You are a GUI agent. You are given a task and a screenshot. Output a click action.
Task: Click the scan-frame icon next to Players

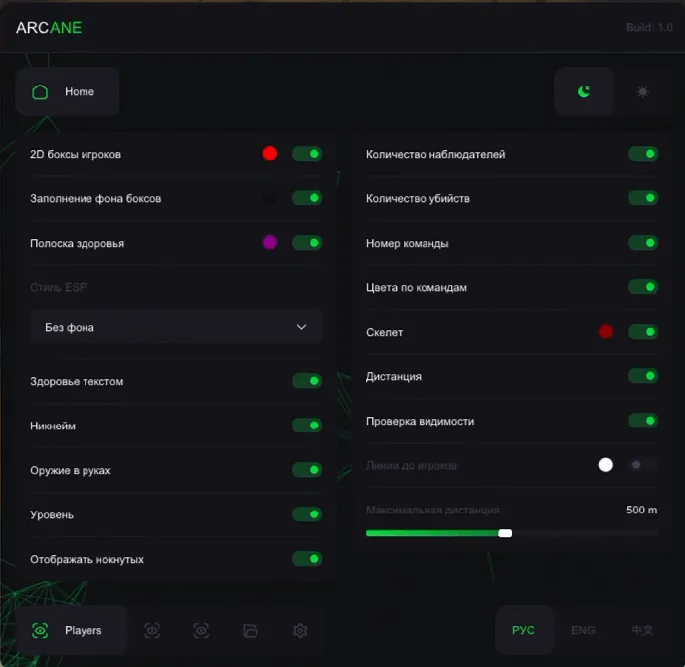click(152, 631)
